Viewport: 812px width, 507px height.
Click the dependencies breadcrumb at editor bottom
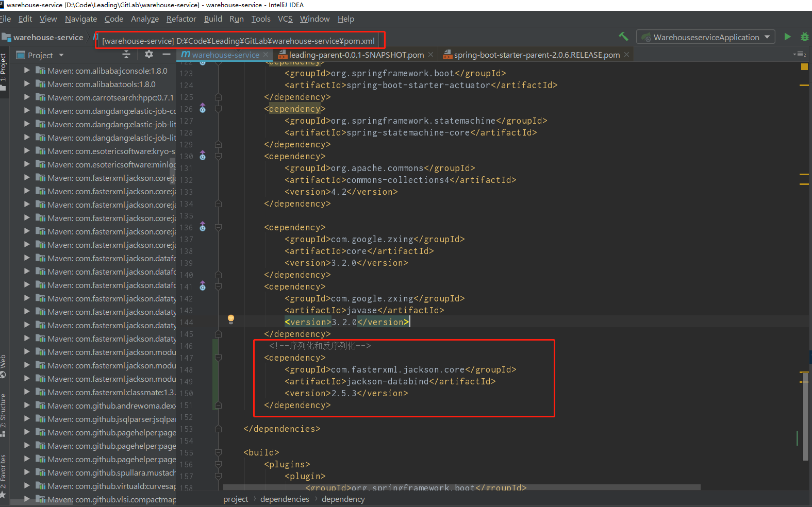coord(285,499)
